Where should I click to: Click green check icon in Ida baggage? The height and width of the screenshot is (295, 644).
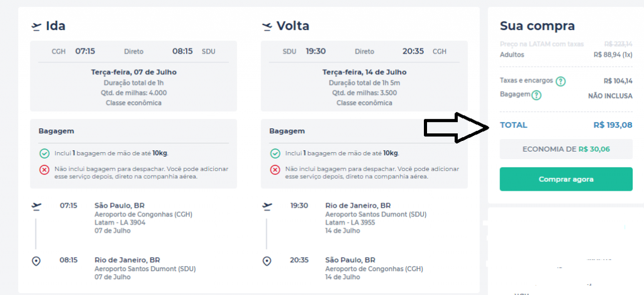(45, 153)
